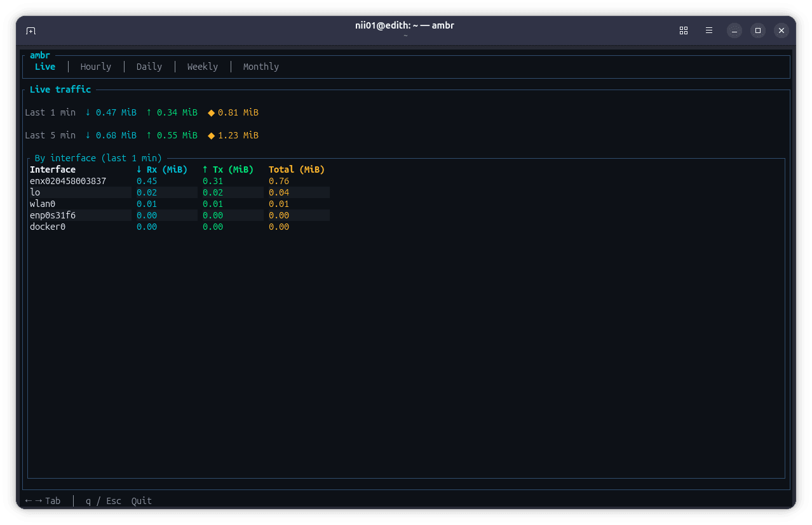Switch to the Daily tab
The image size is (812, 525).
149,67
